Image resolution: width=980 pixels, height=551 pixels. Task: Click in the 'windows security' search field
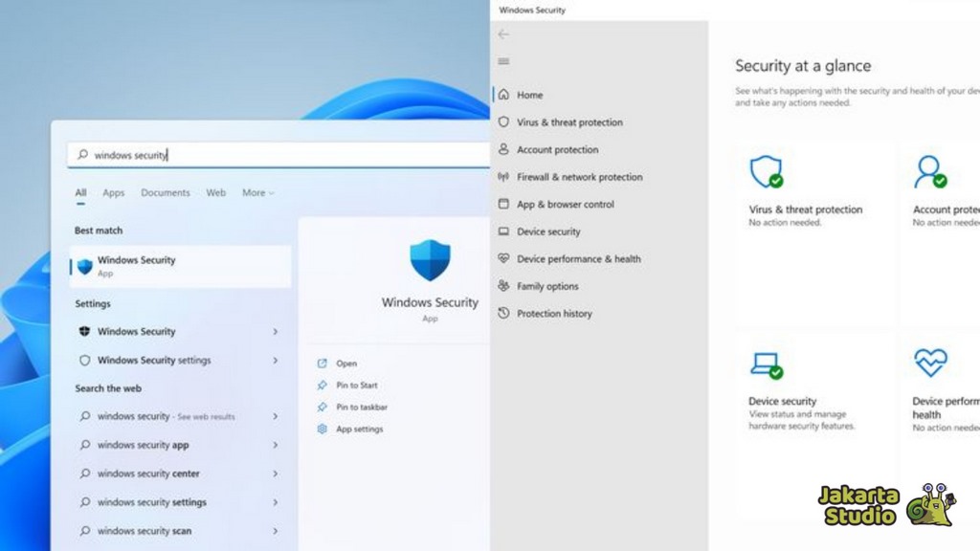[x=278, y=154]
